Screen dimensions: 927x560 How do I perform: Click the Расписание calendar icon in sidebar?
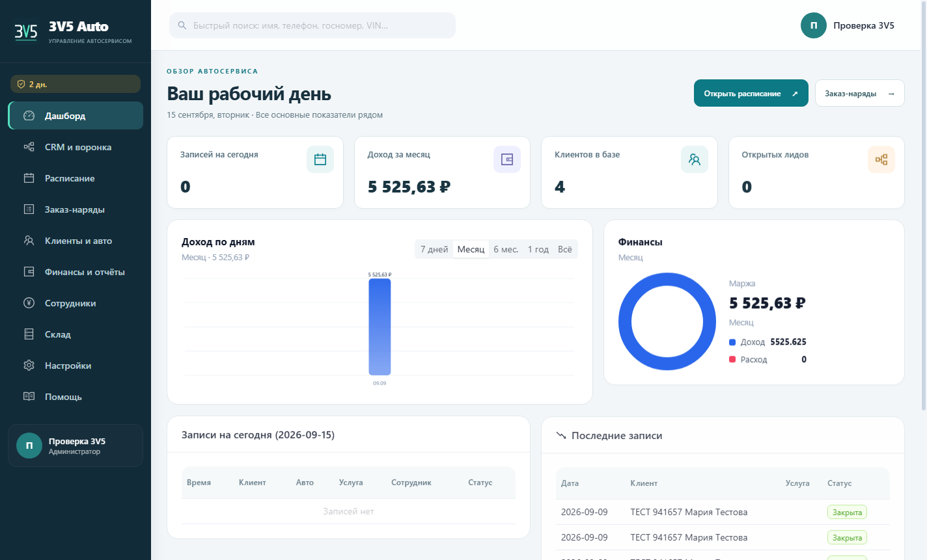coord(29,178)
